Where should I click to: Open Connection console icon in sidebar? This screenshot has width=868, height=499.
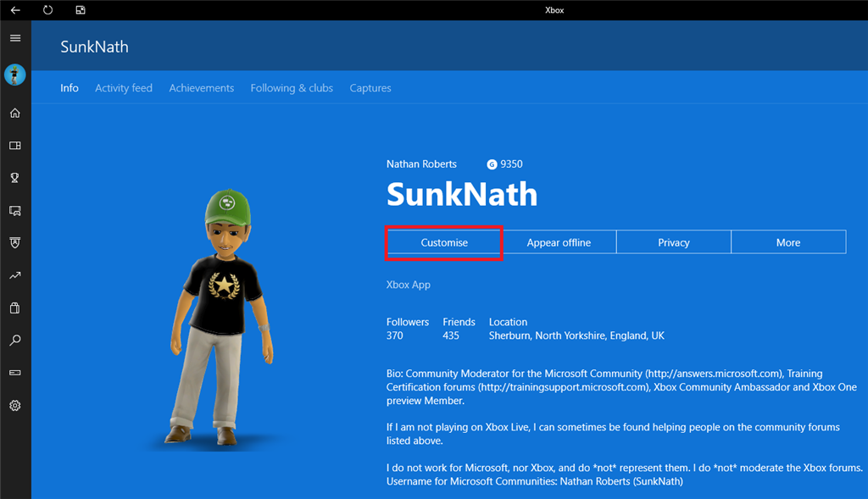coord(15,373)
